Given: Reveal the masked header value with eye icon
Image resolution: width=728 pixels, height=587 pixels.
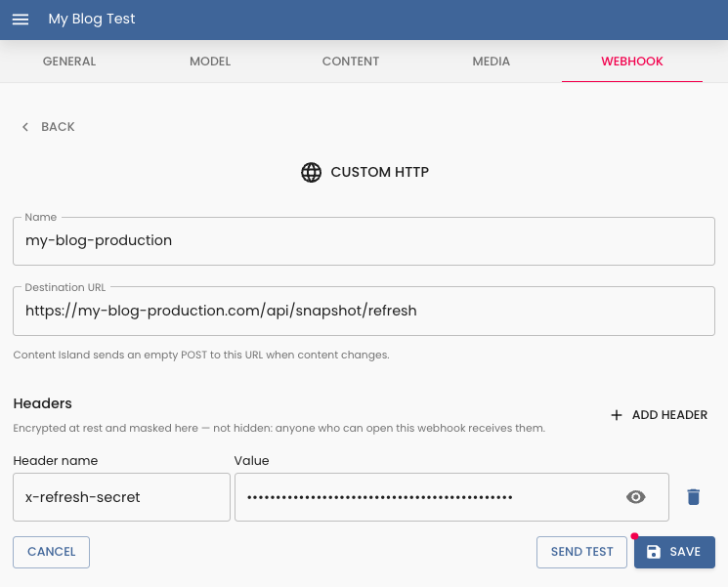Looking at the screenshot, I should (635, 497).
